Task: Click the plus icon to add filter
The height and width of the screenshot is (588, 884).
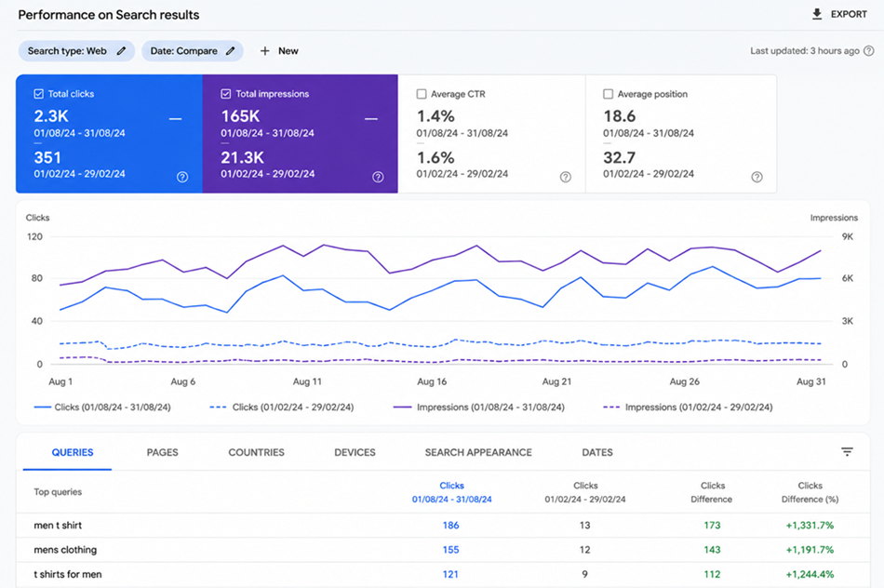Action: pyautogui.click(x=264, y=51)
